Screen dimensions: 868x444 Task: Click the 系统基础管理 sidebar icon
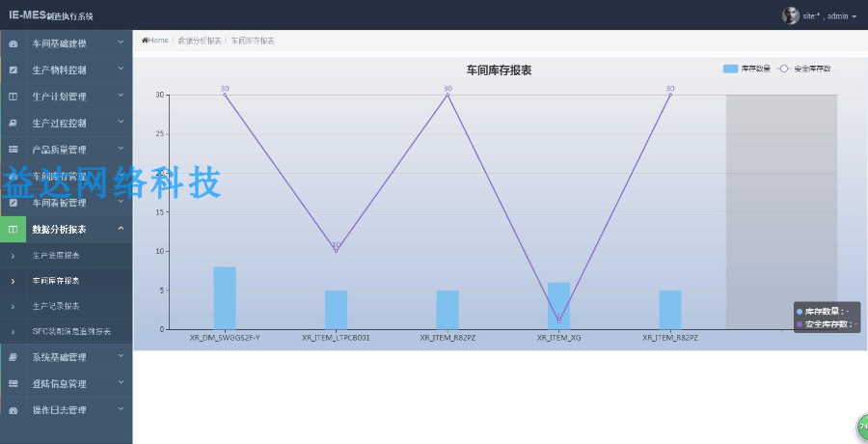pyautogui.click(x=14, y=357)
